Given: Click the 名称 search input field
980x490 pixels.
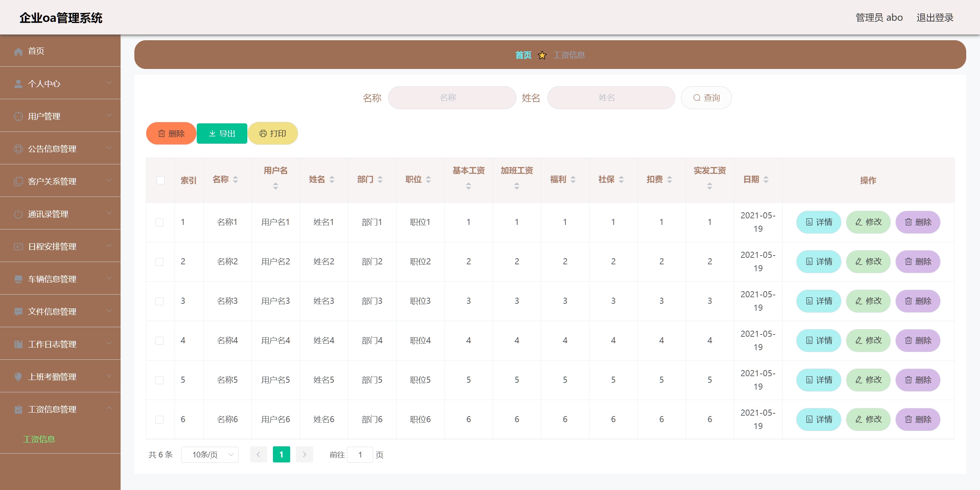Looking at the screenshot, I should [x=452, y=98].
